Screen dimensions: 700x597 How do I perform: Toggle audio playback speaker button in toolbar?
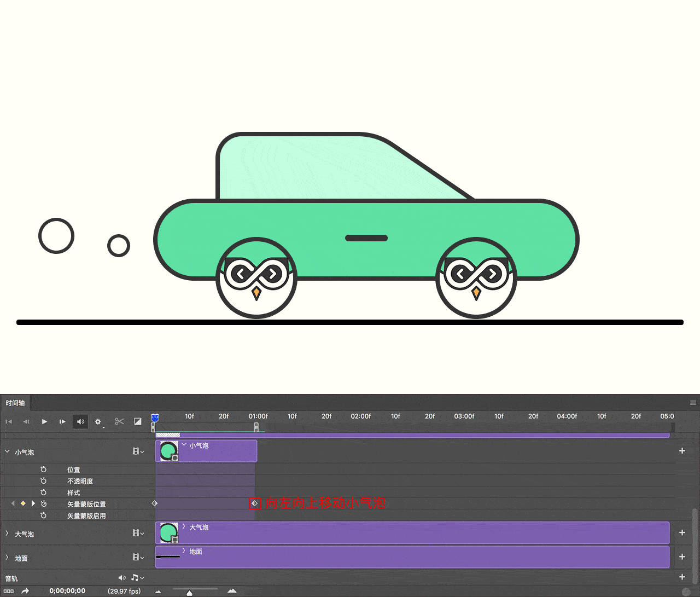point(80,421)
